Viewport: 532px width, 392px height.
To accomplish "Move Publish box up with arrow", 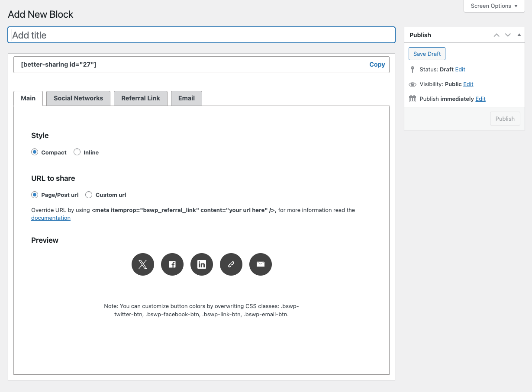I will [x=497, y=35].
